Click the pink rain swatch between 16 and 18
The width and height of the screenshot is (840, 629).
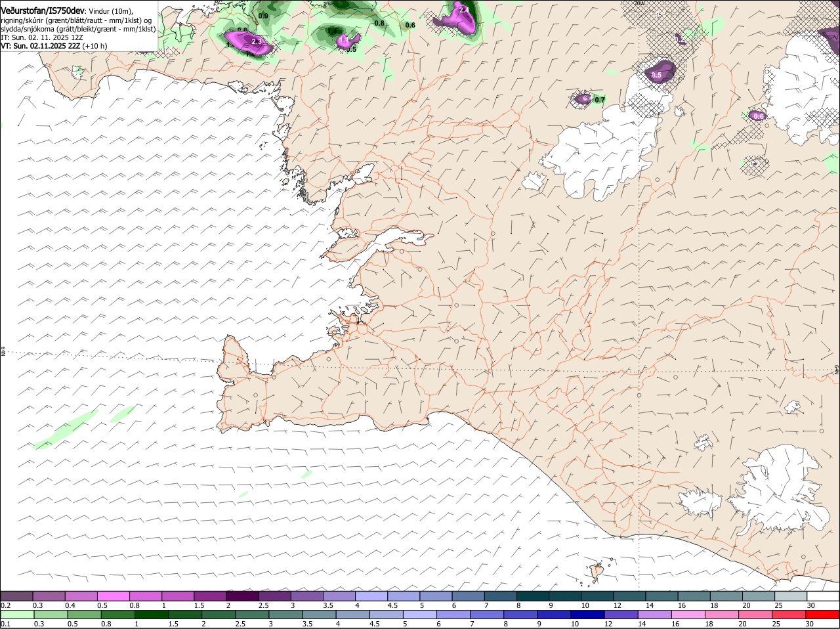pos(688,615)
